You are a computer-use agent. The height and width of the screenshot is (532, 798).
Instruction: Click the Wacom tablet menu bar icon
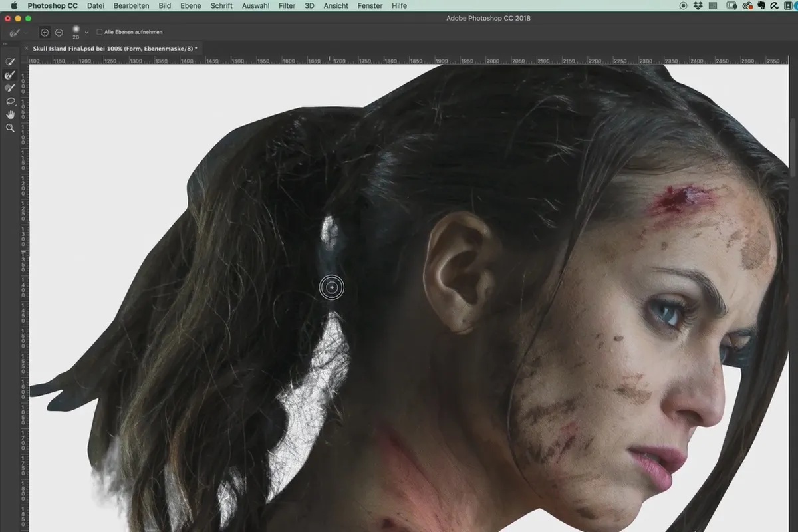click(731, 5)
